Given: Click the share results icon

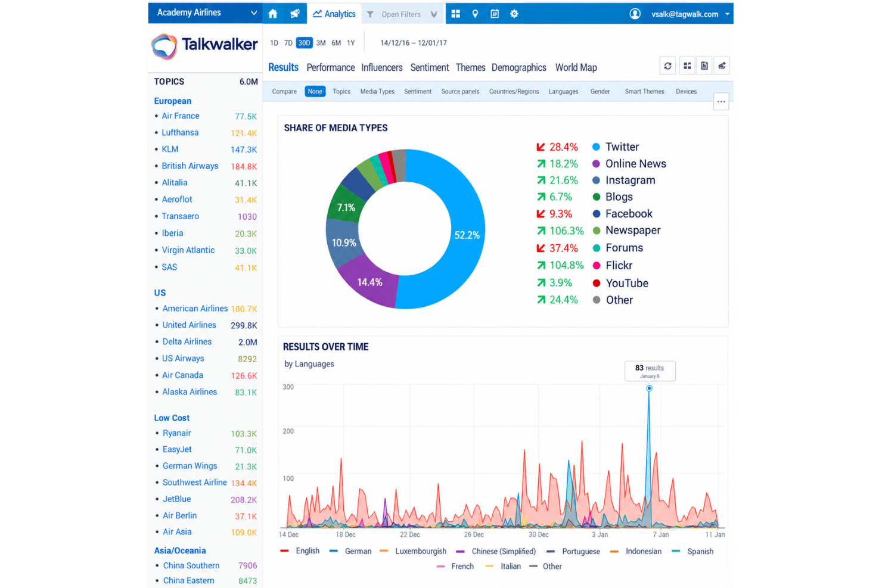Looking at the screenshot, I should pyautogui.click(x=722, y=66).
